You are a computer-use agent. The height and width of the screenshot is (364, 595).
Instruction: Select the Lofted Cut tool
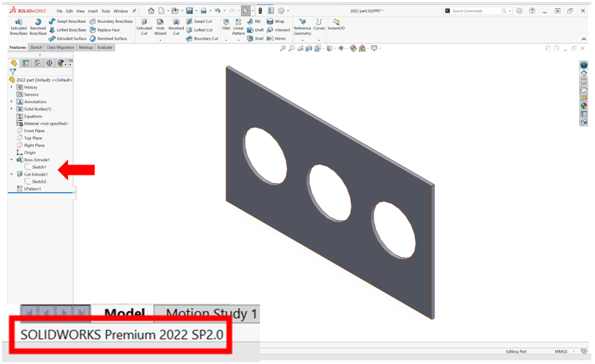[x=200, y=30]
